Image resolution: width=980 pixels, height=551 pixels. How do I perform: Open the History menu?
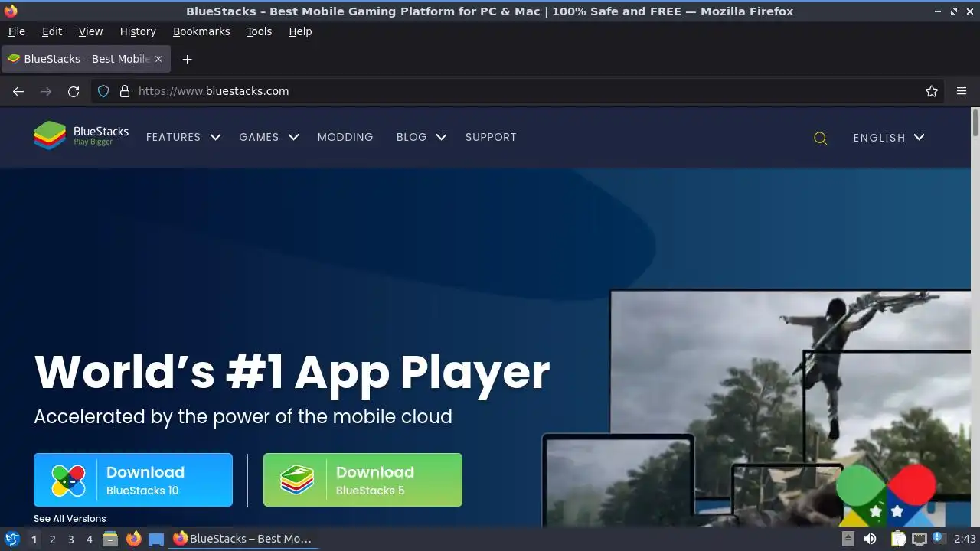click(x=138, y=31)
